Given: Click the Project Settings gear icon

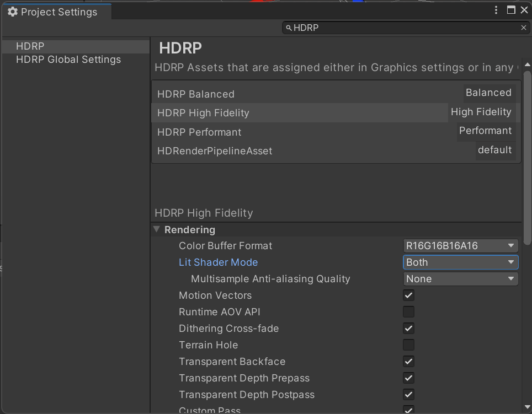Looking at the screenshot, I should pyautogui.click(x=13, y=12).
